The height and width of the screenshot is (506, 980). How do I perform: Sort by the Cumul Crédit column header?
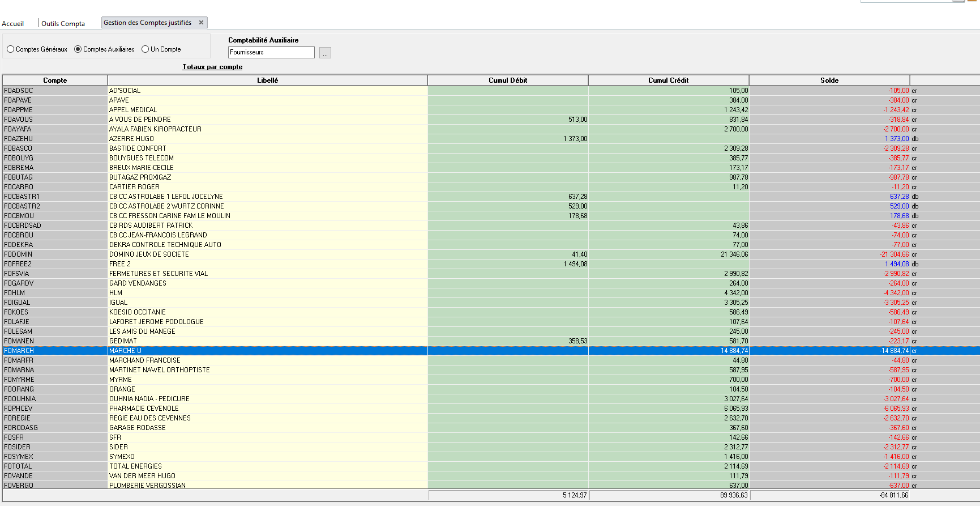pos(669,80)
